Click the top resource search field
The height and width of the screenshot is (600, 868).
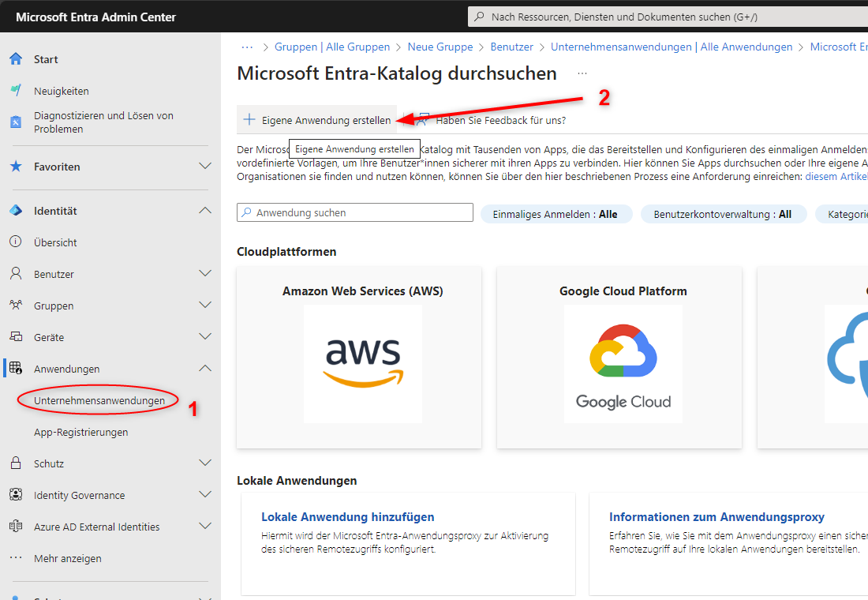(x=668, y=17)
